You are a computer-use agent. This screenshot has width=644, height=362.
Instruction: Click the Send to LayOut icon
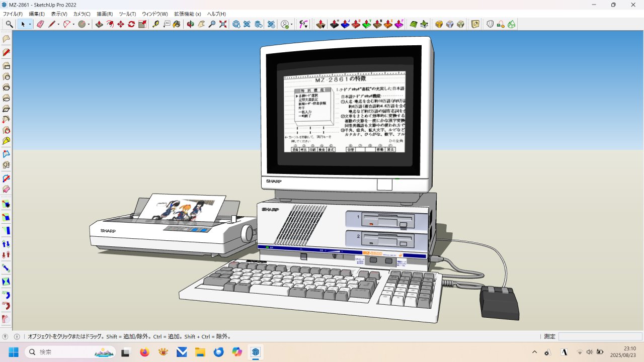pyautogui.click(x=258, y=24)
